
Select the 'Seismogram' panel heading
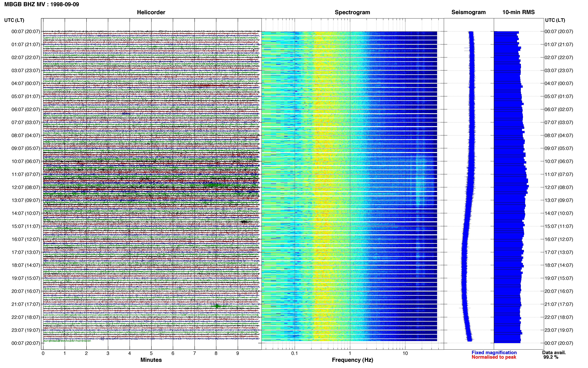(468, 12)
